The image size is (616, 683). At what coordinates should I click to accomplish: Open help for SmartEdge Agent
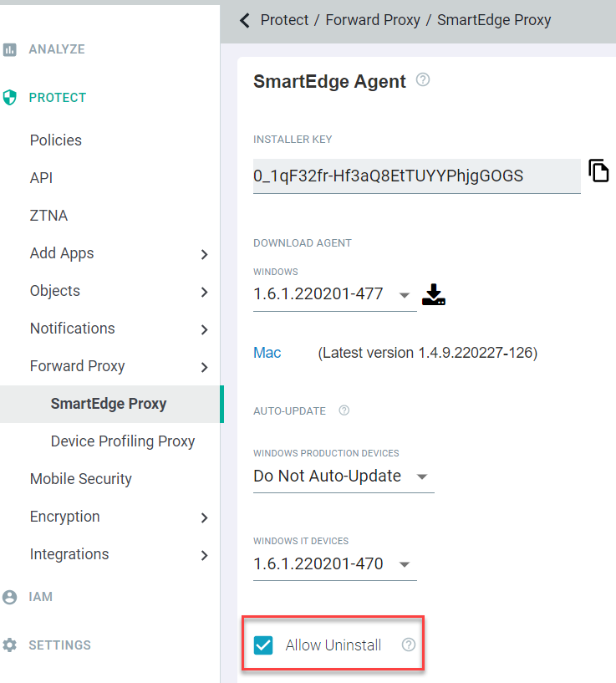click(x=423, y=79)
